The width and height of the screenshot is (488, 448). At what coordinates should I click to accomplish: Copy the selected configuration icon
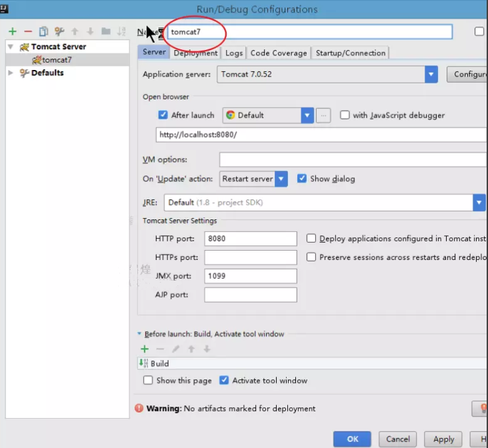[x=43, y=31]
